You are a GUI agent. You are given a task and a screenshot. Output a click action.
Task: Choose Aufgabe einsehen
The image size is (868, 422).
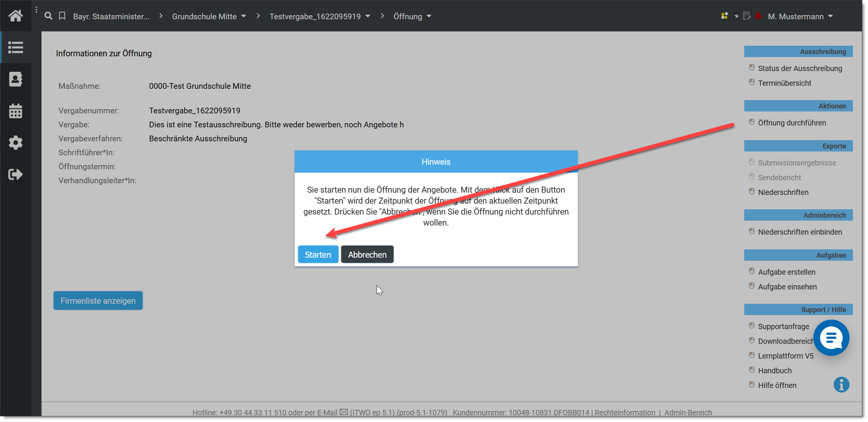787,287
